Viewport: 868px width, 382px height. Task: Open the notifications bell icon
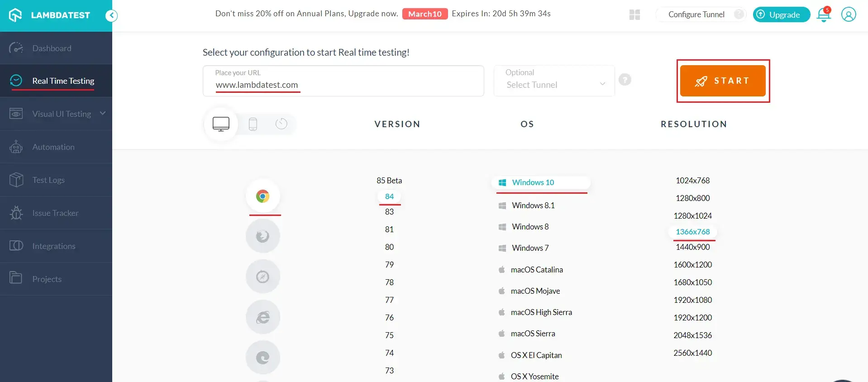click(823, 15)
